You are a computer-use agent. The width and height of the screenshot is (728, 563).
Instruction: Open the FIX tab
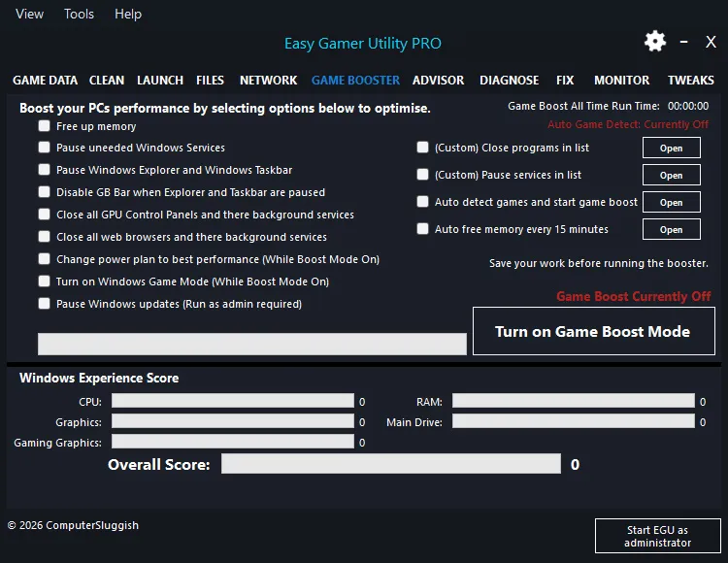click(565, 81)
